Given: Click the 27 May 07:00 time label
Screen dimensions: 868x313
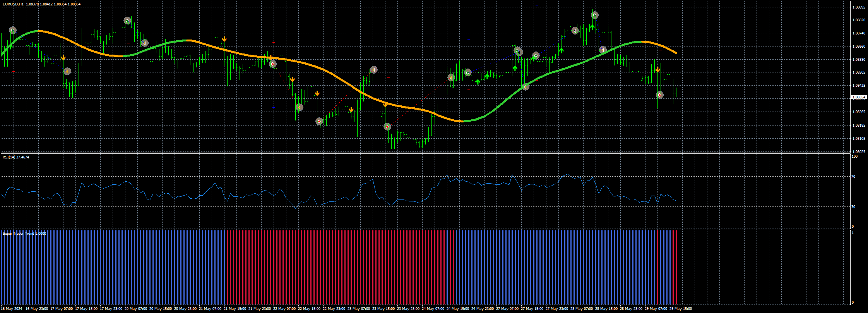Looking at the screenshot, I should 507,309.
